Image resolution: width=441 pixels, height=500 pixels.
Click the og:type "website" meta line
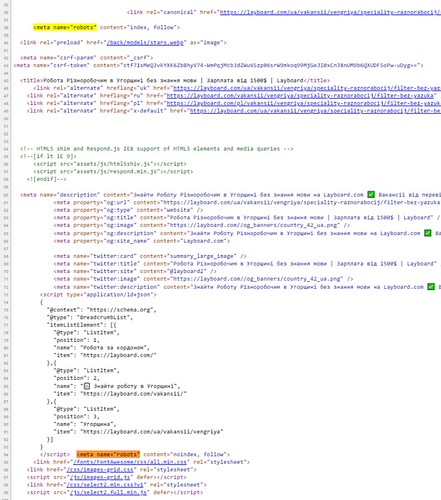click(x=128, y=210)
